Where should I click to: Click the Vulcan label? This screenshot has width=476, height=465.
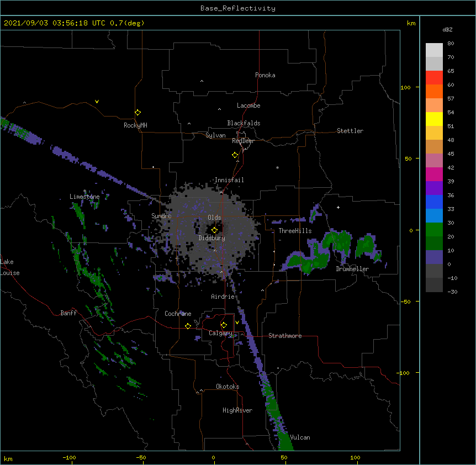pos(300,437)
